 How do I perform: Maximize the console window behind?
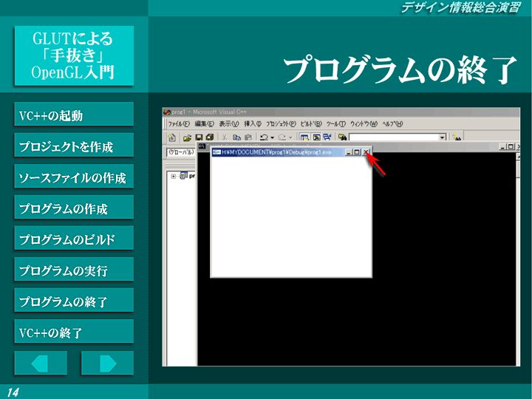pos(510,146)
